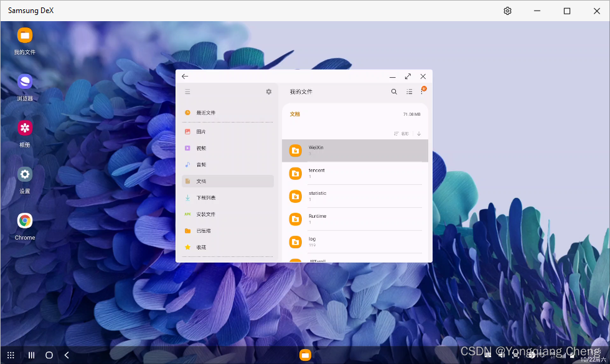Image resolution: width=610 pixels, height=364 pixels.
Task: Select 音频 category in the sidebar
Action: 228,165
